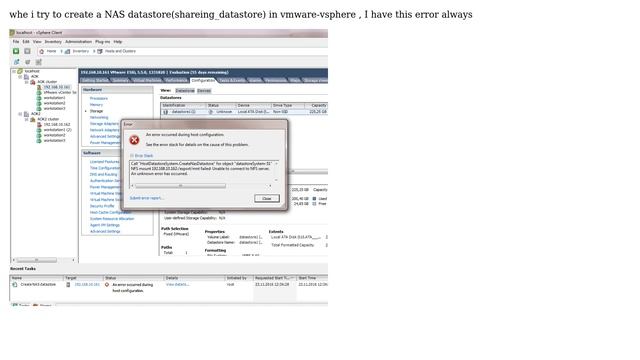Click the Devices view button
Image resolution: width=640 pixels, height=360 pixels.
(x=204, y=90)
